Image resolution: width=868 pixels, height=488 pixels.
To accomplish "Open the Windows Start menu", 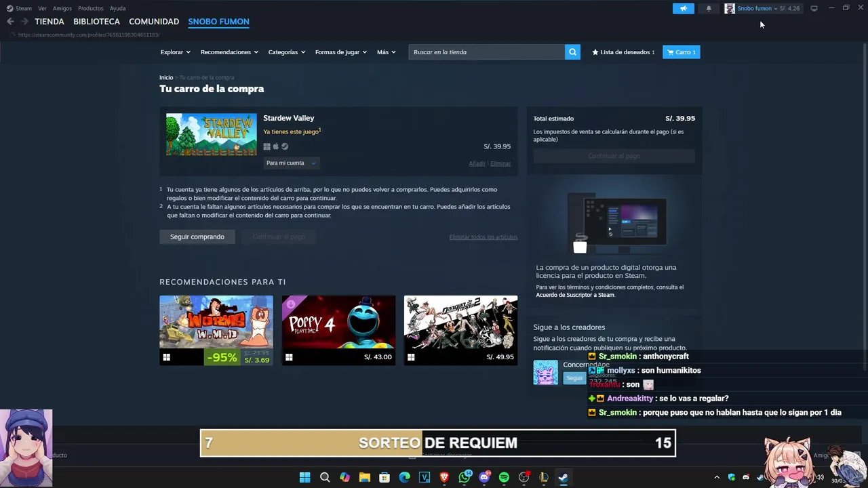I will 304,478.
